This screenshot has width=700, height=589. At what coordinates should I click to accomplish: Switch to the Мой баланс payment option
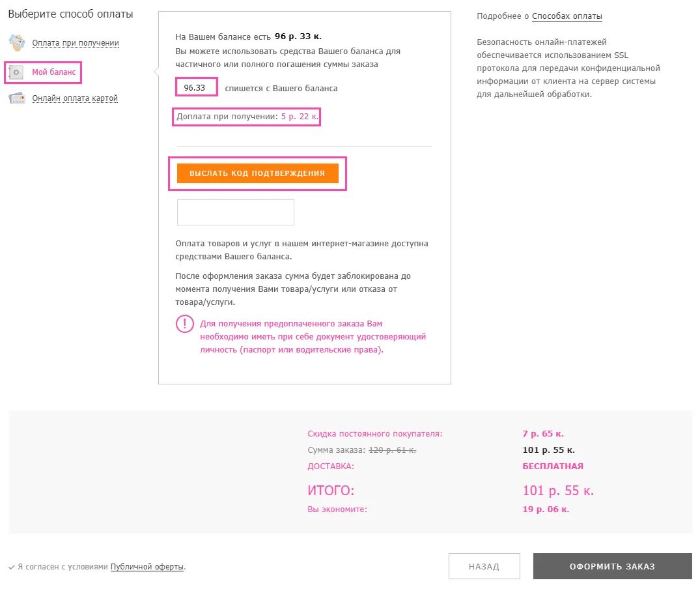point(53,72)
